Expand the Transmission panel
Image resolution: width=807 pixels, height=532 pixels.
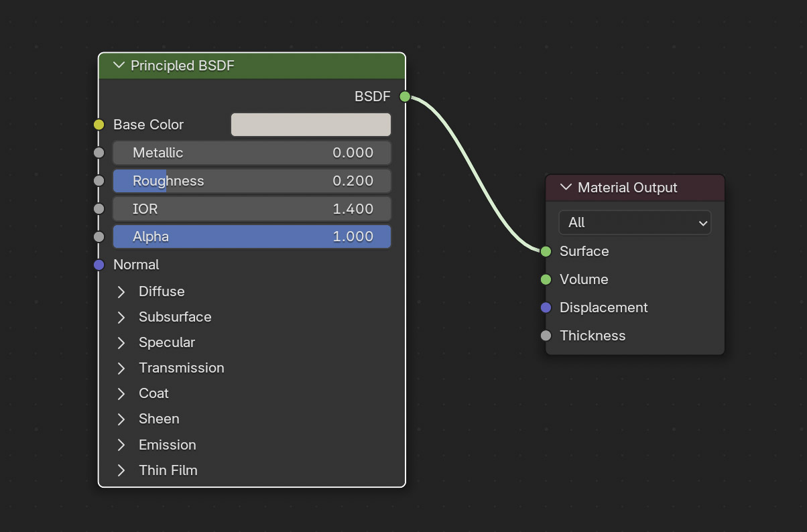[x=121, y=368]
